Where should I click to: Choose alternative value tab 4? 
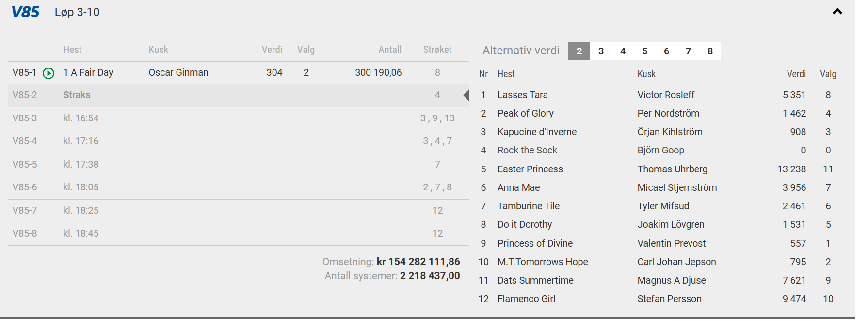point(623,51)
